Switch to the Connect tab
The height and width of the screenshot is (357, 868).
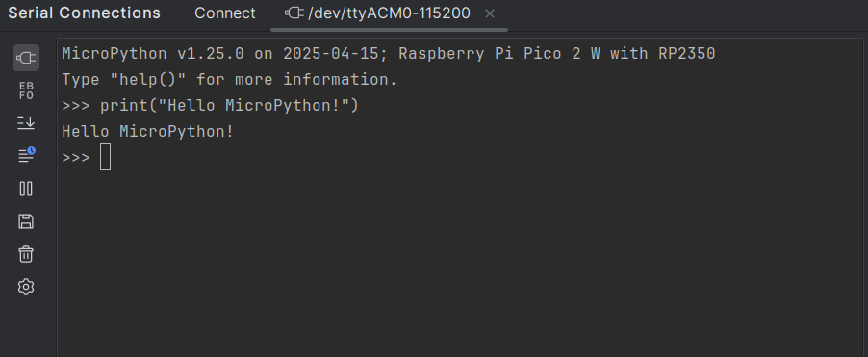(225, 13)
